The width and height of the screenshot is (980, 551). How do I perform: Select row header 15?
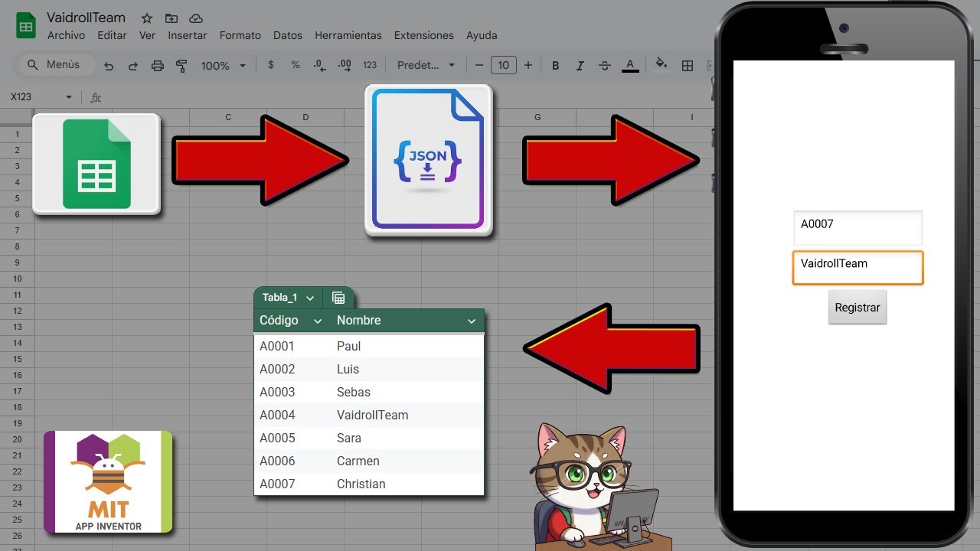[x=17, y=359]
